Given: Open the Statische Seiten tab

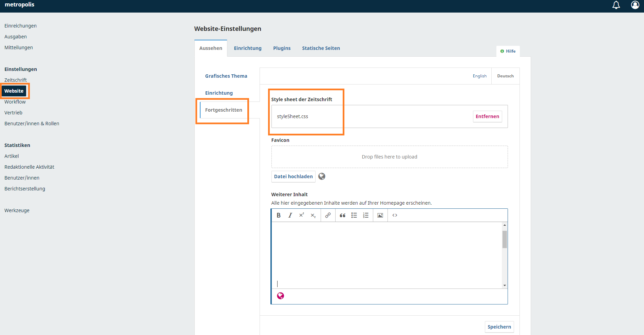Looking at the screenshot, I should [321, 48].
